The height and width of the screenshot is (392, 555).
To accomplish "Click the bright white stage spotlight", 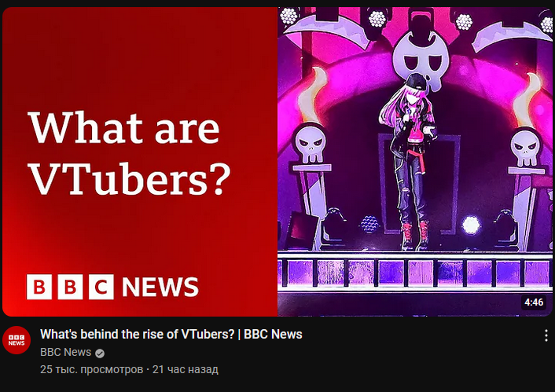I will click(471, 225).
